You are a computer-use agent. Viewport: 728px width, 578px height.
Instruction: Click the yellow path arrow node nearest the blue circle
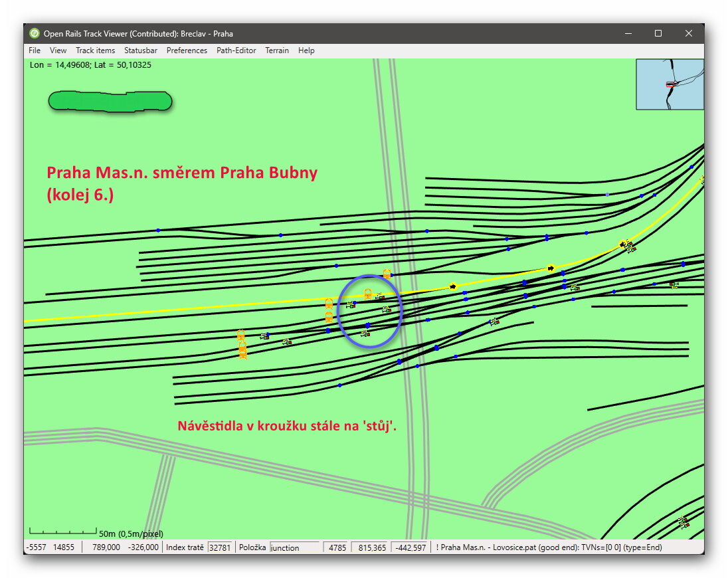pyautogui.click(x=453, y=286)
